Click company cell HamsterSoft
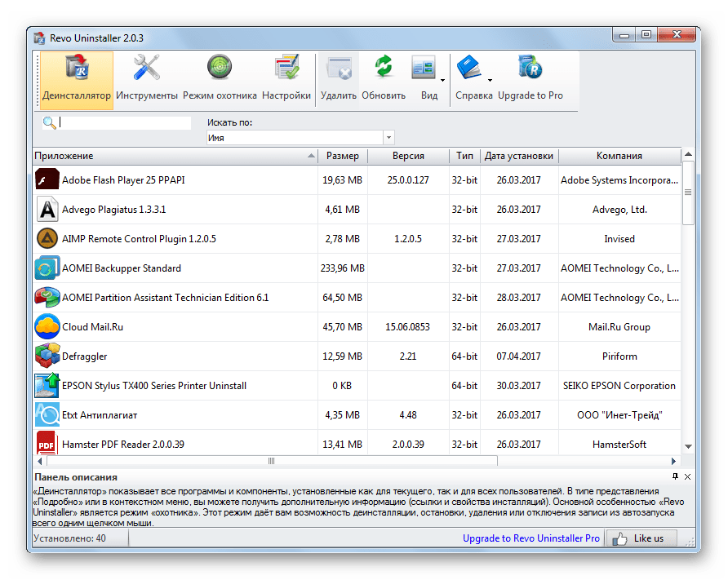The width and height of the screenshot is (728, 580). pos(619,444)
